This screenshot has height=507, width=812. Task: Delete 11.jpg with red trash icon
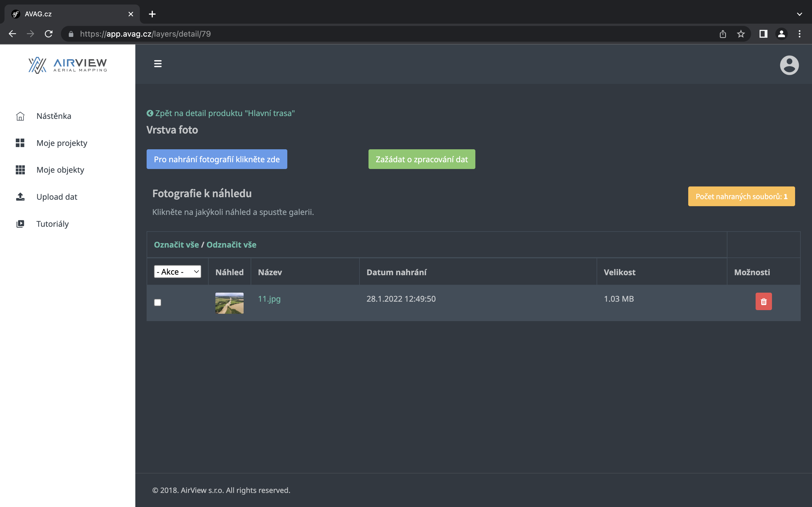pos(763,301)
